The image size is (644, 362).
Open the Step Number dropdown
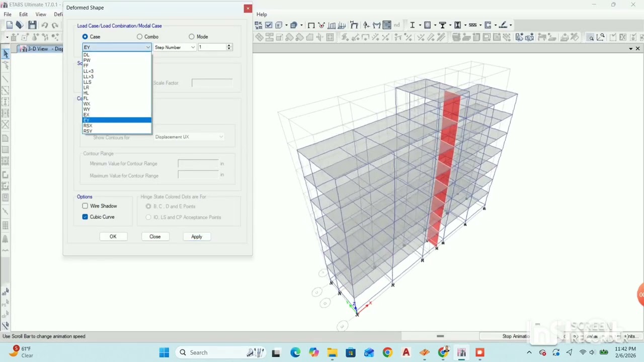175,47
